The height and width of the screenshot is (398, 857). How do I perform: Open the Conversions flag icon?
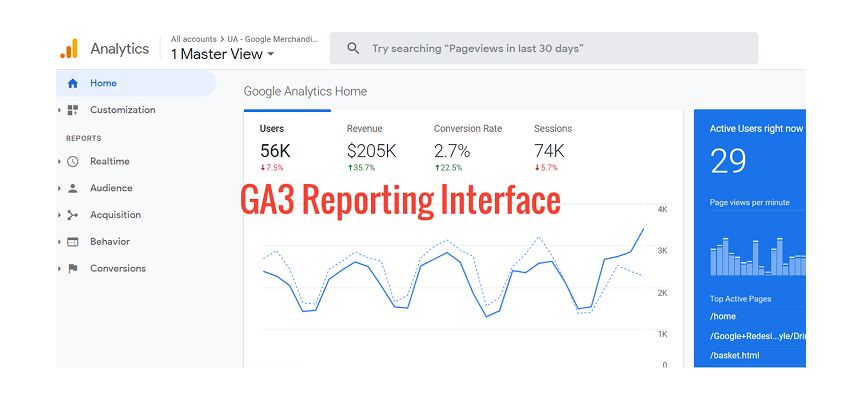(x=73, y=269)
